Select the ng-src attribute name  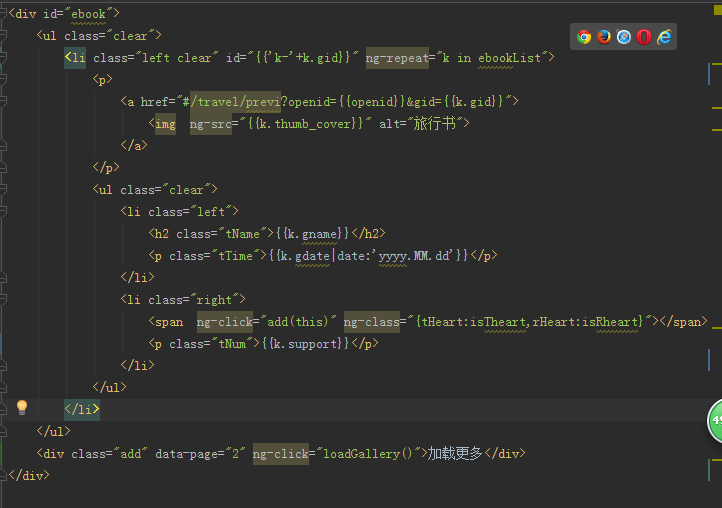pos(210,124)
